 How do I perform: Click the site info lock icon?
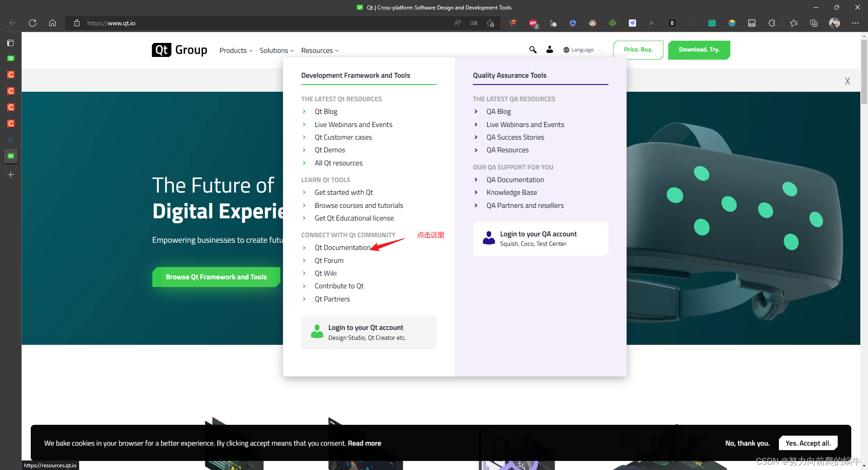pos(77,23)
